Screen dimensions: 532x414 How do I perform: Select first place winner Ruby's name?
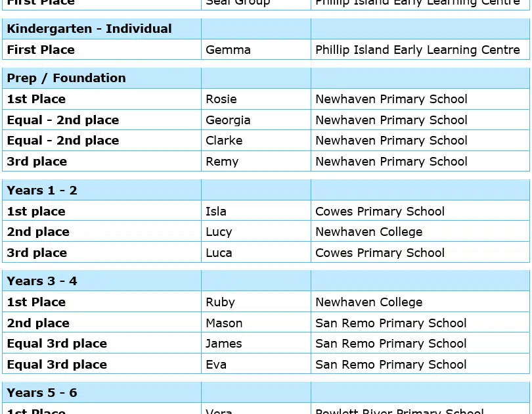click(220, 302)
